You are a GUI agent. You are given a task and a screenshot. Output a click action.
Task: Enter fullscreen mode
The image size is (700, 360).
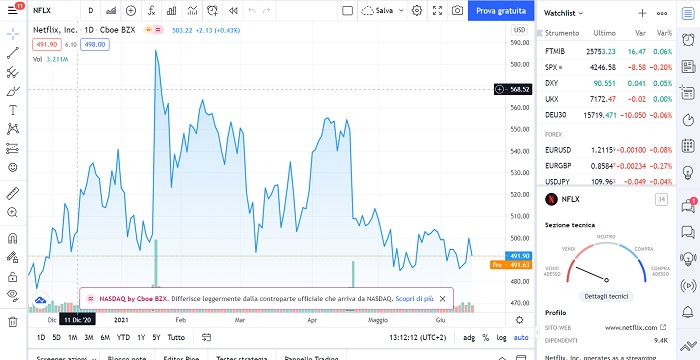pos(438,11)
